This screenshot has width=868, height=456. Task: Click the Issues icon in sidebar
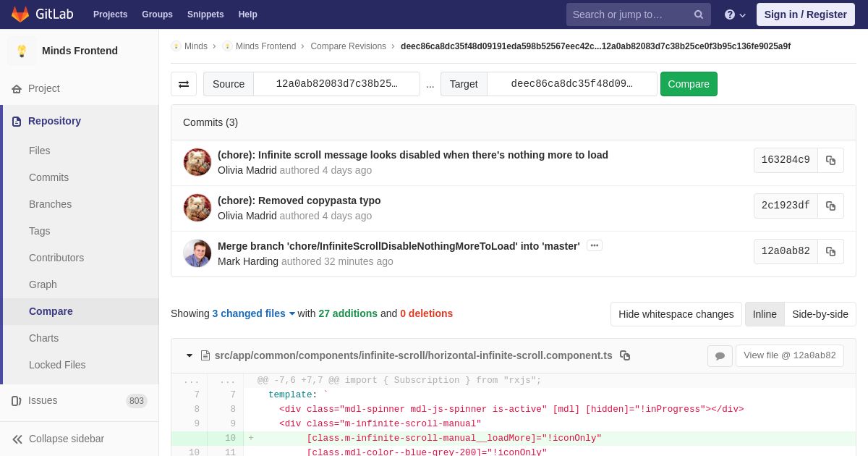17,400
